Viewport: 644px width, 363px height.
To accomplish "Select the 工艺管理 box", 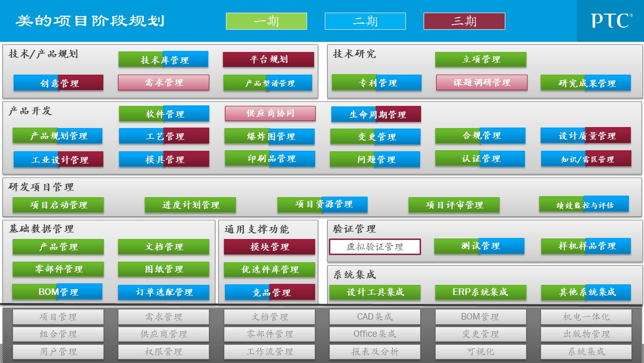I will pyautogui.click(x=164, y=136).
